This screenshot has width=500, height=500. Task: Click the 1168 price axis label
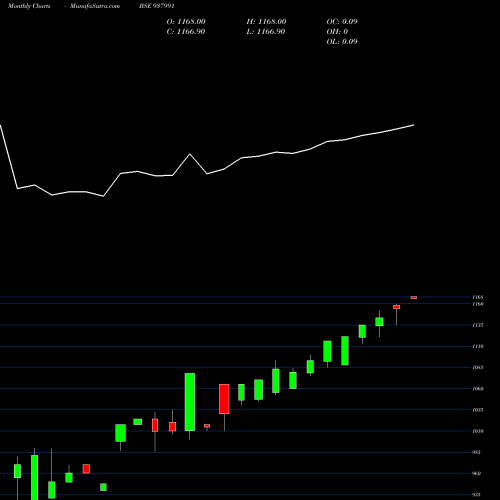[x=478, y=297]
